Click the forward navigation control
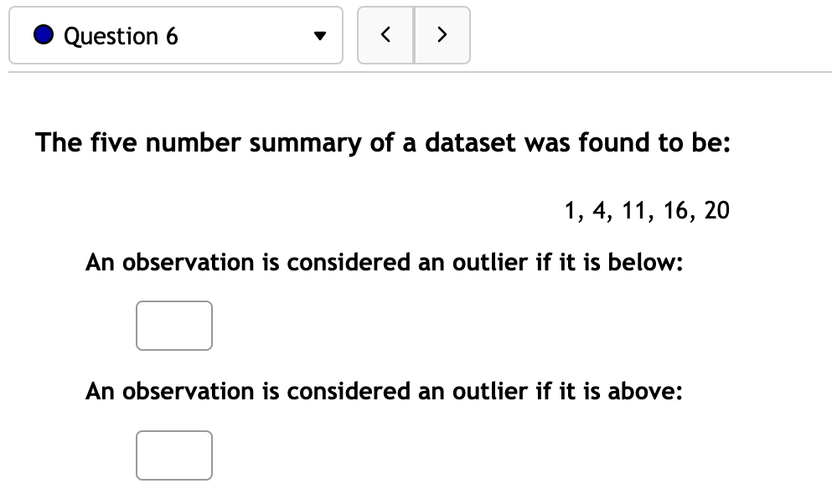The height and width of the screenshot is (504, 832). coord(442,34)
